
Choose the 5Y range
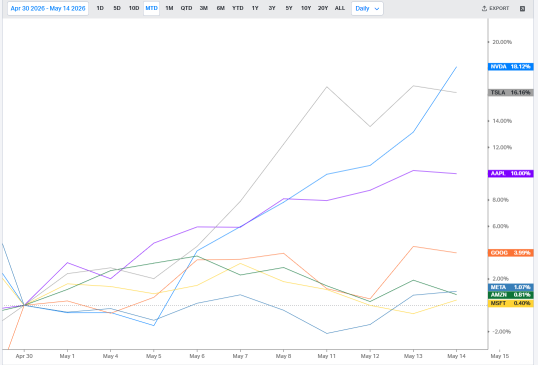click(x=289, y=8)
